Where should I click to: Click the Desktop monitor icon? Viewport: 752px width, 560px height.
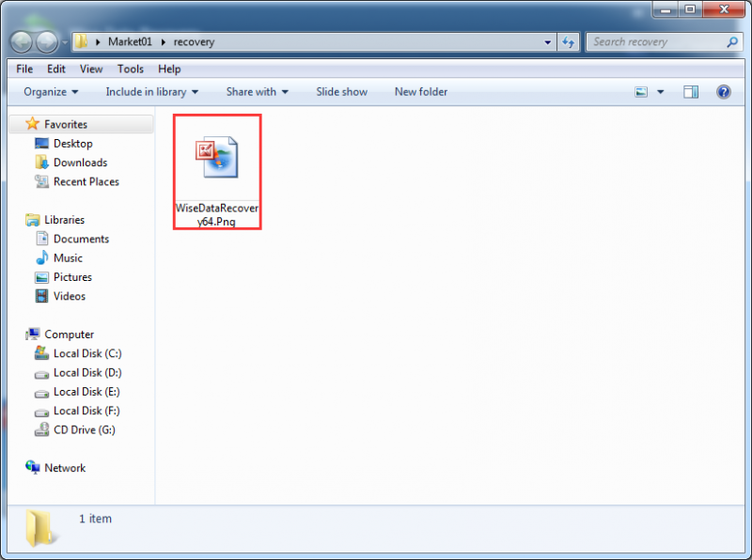coord(41,144)
